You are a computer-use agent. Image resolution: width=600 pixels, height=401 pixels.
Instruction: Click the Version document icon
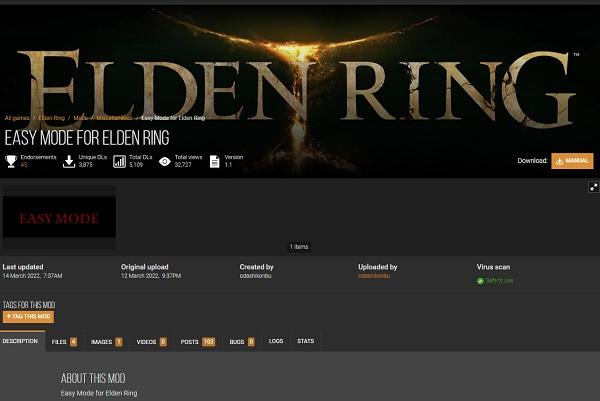click(214, 161)
